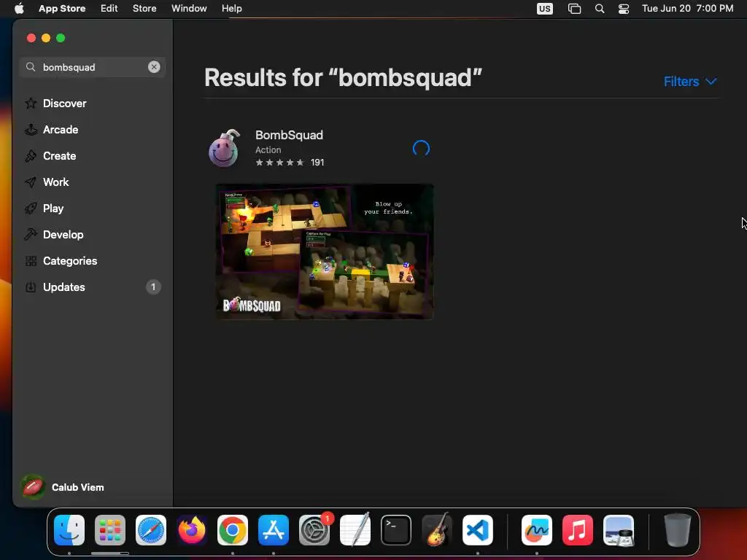Click the App Store Dock icon
This screenshot has height=560, width=747.
coord(274,530)
